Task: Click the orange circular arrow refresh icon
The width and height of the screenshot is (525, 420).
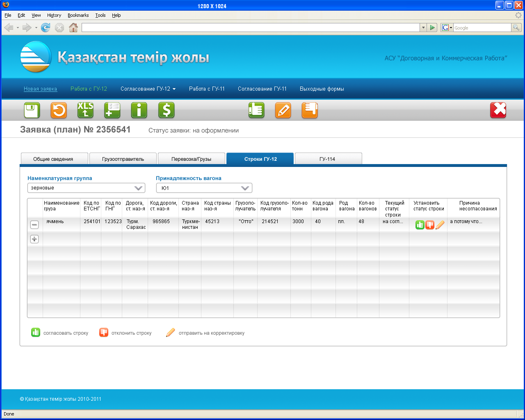Action: [x=59, y=110]
